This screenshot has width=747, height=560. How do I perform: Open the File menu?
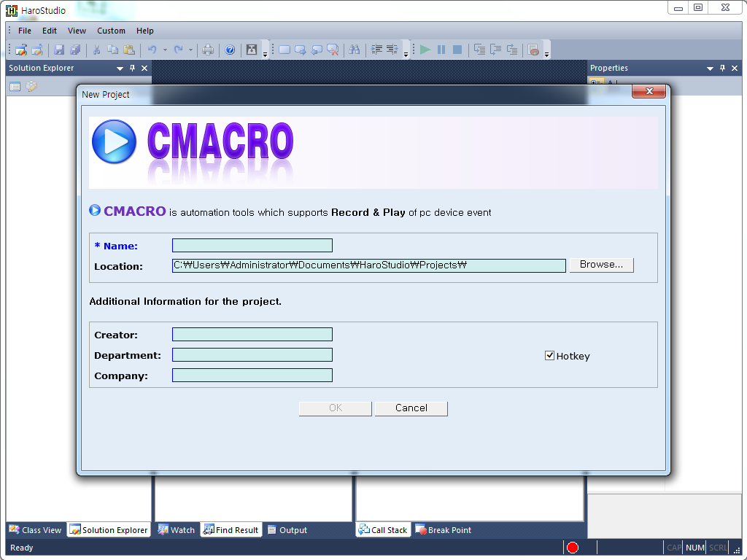click(x=25, y=31)
